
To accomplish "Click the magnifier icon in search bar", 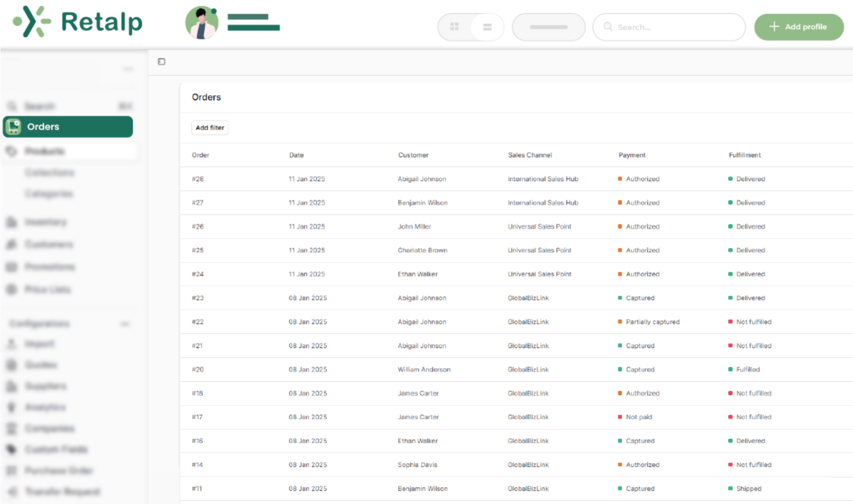I will click(x=608, y=26).
